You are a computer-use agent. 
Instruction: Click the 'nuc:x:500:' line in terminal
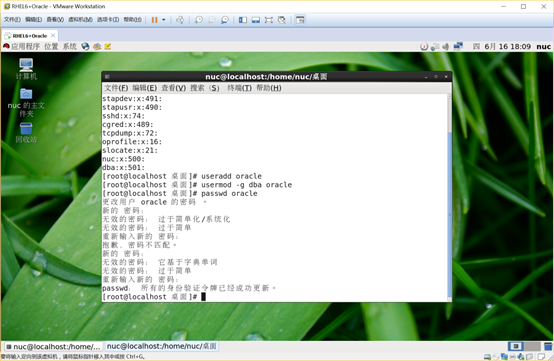click(x=124, y=159)
